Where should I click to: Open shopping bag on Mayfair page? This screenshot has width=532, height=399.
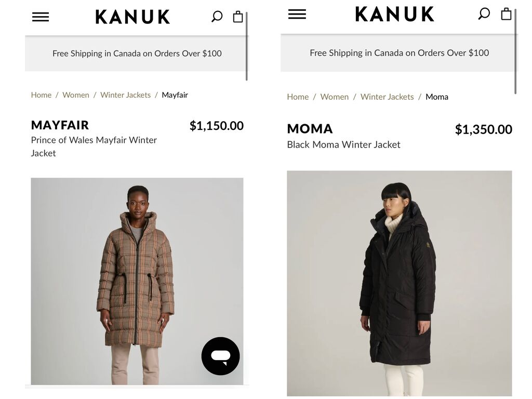coord(238,16)
